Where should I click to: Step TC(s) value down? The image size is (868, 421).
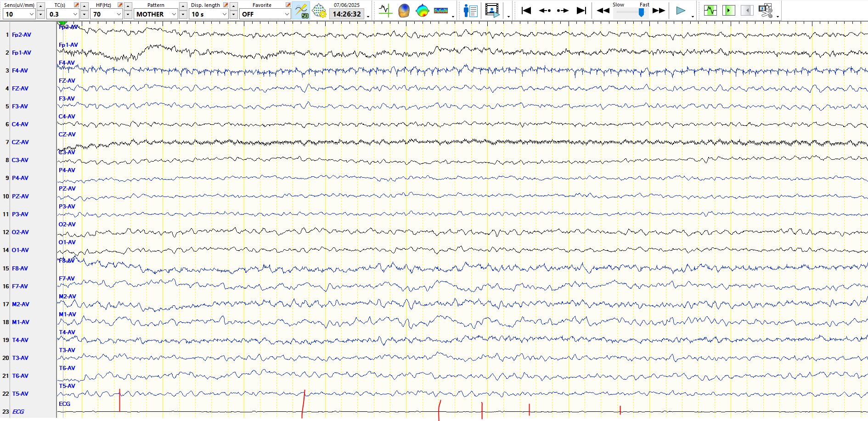84,14
